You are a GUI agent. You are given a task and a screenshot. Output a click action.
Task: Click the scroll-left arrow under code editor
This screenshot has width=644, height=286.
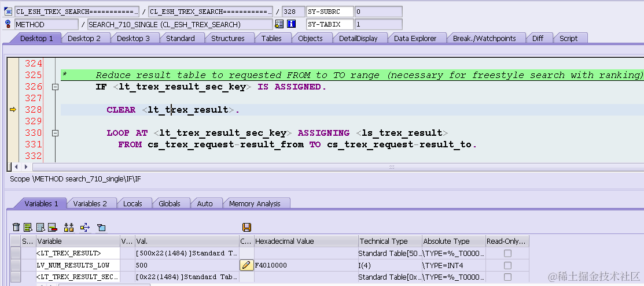coord(16,167)
